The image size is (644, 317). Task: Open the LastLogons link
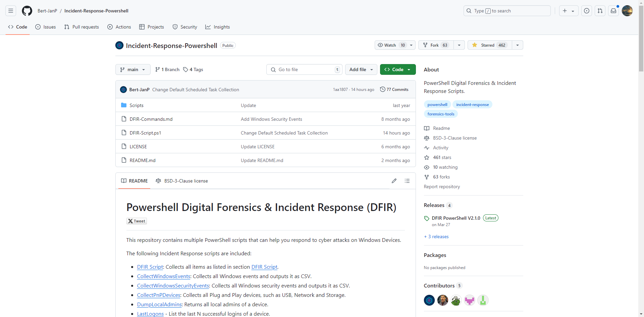[150, 314]
